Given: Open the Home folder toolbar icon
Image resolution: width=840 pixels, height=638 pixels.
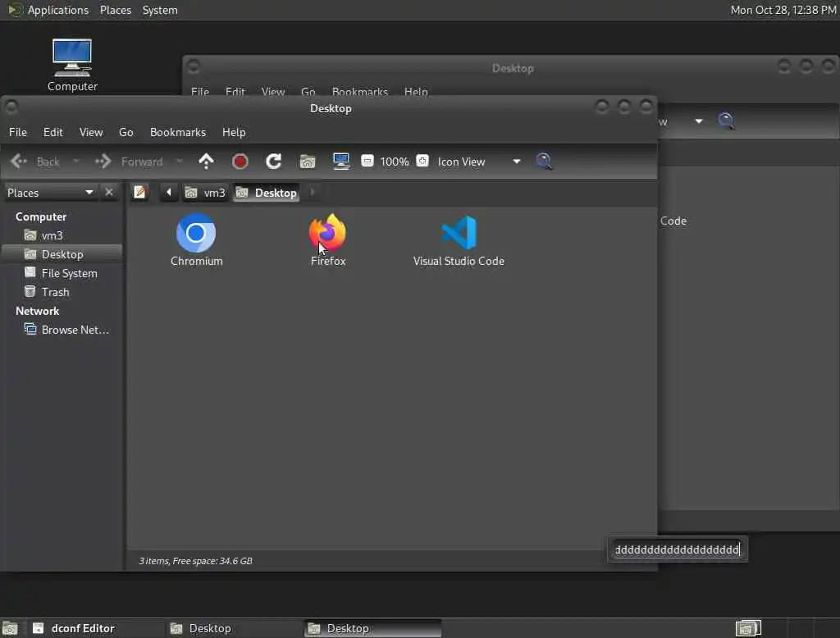Looking at the screenshot, I should (308, 162).
